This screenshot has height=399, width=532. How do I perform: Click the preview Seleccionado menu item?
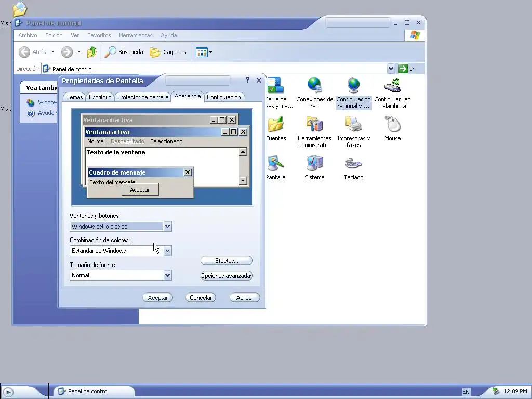[x=166, y=141]
